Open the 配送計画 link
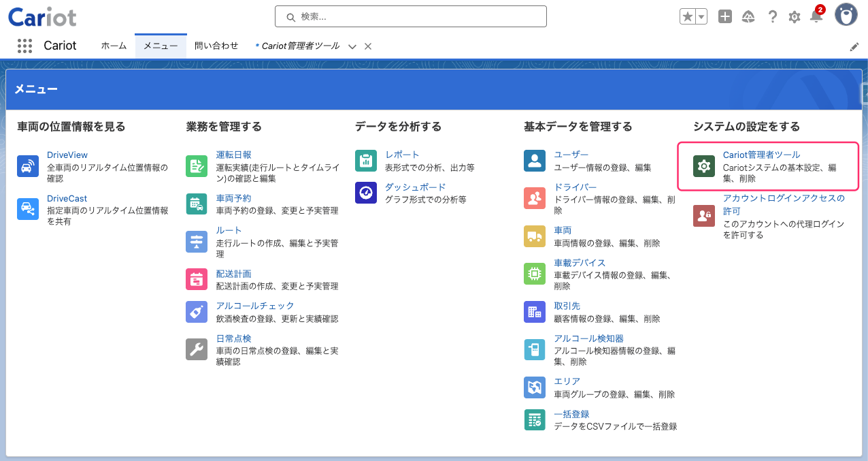Viewport: 868px width, 461px height. 234,274
